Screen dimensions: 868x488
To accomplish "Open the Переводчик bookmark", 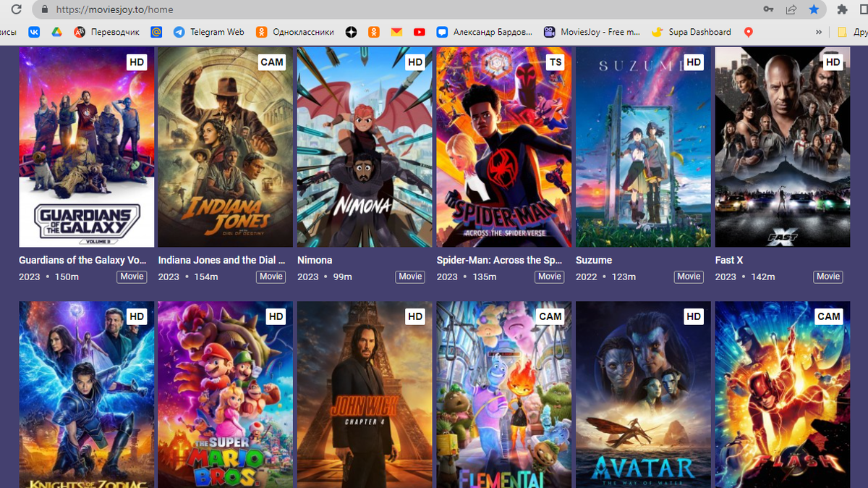I will point(107,32).
